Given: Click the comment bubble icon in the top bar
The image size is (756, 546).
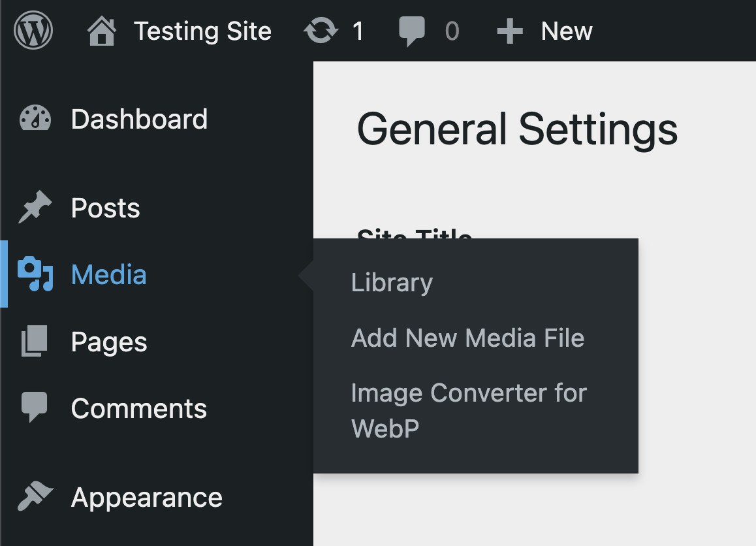Looking at the screenshot, I should point(412,31).
